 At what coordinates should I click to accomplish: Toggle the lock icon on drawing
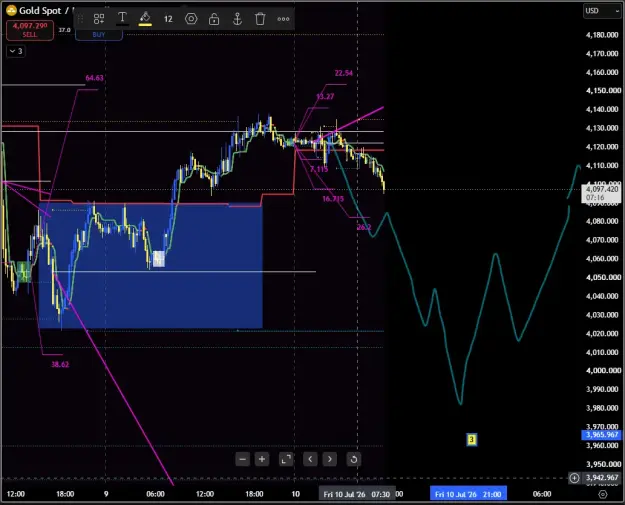pos(214,19)
